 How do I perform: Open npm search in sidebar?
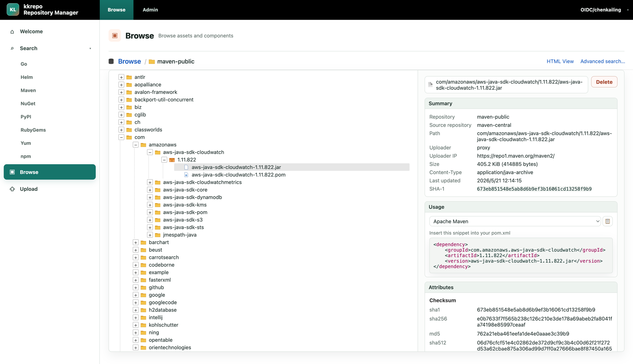(26, 157)
